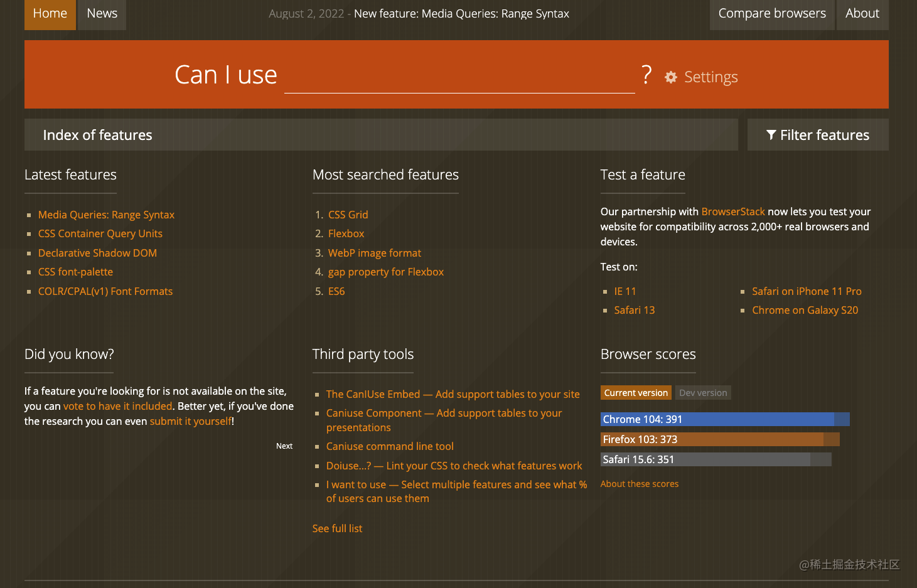Switch to Dev version scores
Screen dimensions: 917x588
tap(703, 393)
